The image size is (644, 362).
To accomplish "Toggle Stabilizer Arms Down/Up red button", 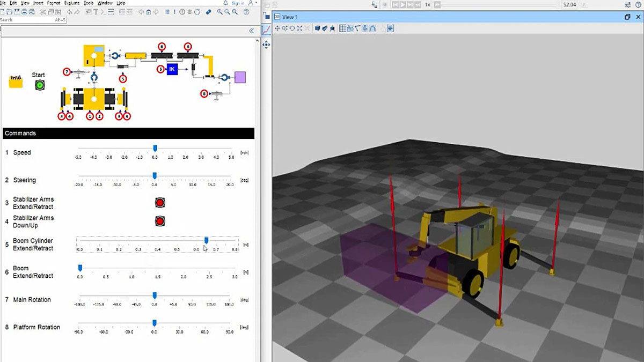I will pyautogui.click(x=159, y=221).
